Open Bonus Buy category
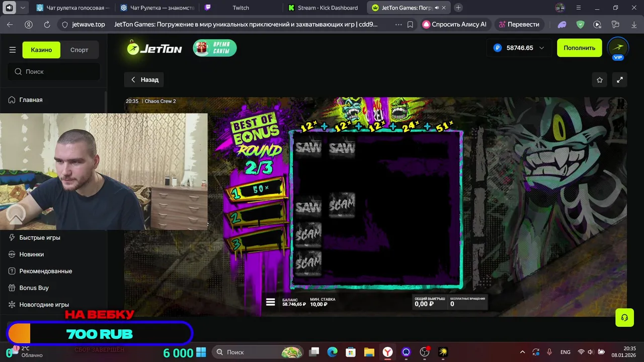This screenshot has height=362, width=644. tap(34, 288)
